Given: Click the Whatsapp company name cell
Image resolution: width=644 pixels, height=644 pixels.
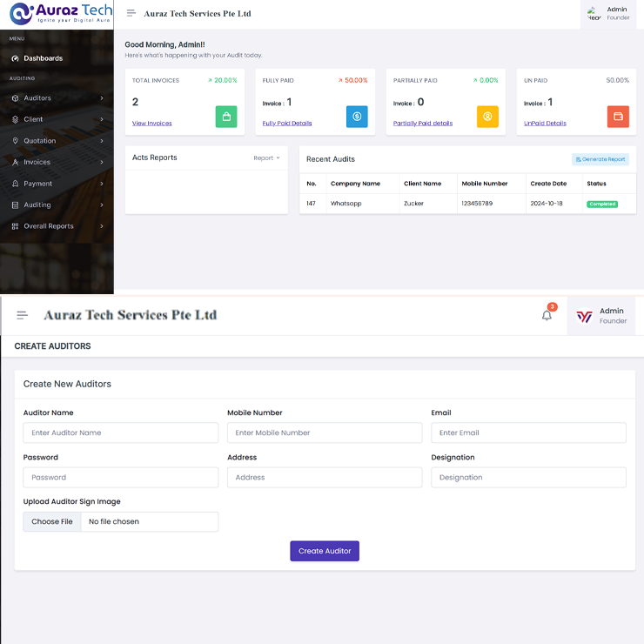Looking at the screenshot, I should pos(345,204).
